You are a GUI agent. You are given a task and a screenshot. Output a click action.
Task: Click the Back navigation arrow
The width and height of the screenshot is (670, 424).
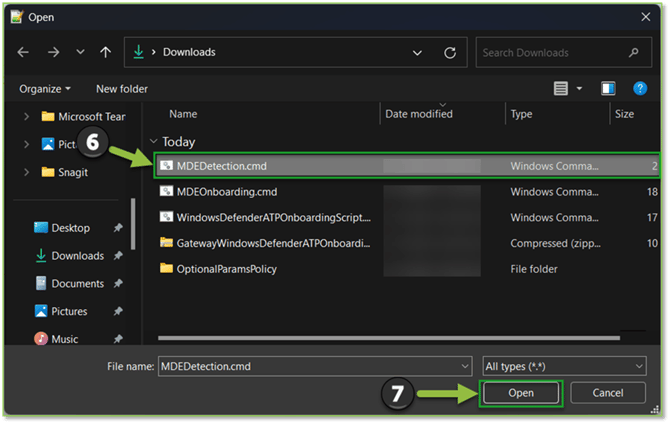click(23, 52)
